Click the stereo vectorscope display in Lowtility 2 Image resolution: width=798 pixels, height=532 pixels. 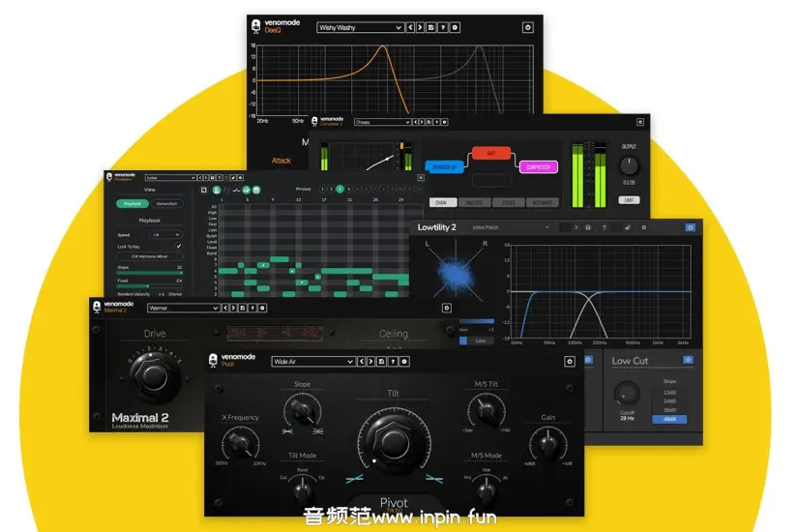coord(456,272)
